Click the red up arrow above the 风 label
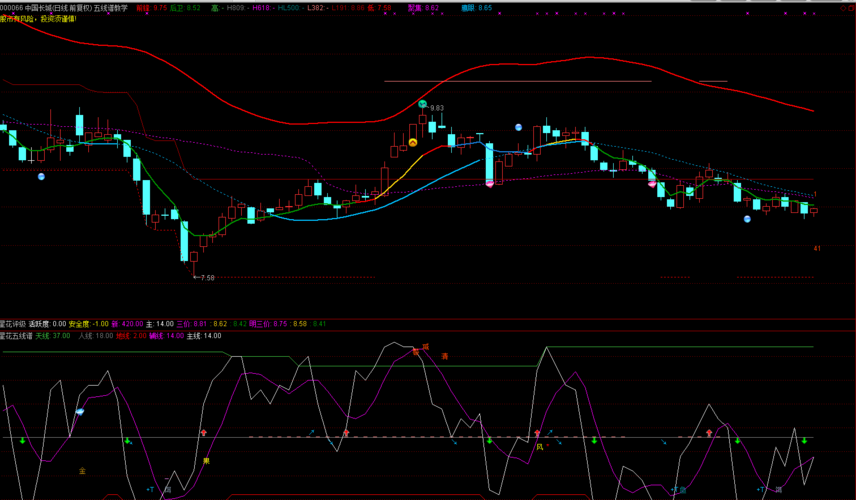 [x=537, y=433]
